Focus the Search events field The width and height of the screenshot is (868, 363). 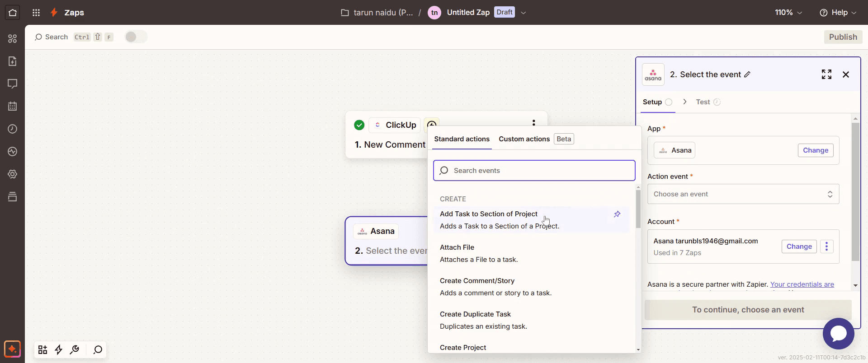click(534, 171)
